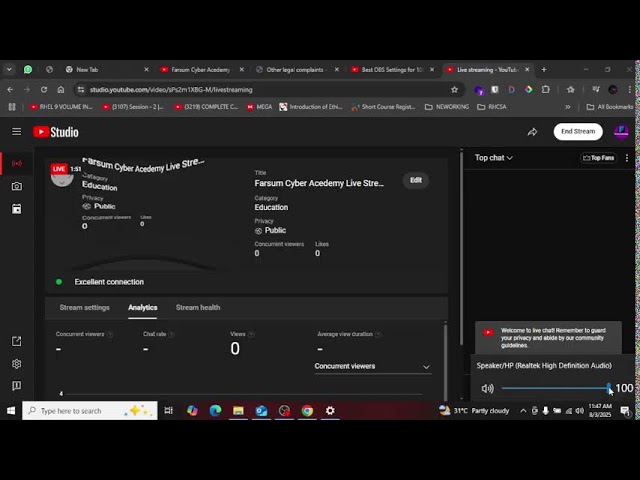The width and height of the screenshot is (640, 480).
Task: Click the Type here to search box
Action: 90,411
